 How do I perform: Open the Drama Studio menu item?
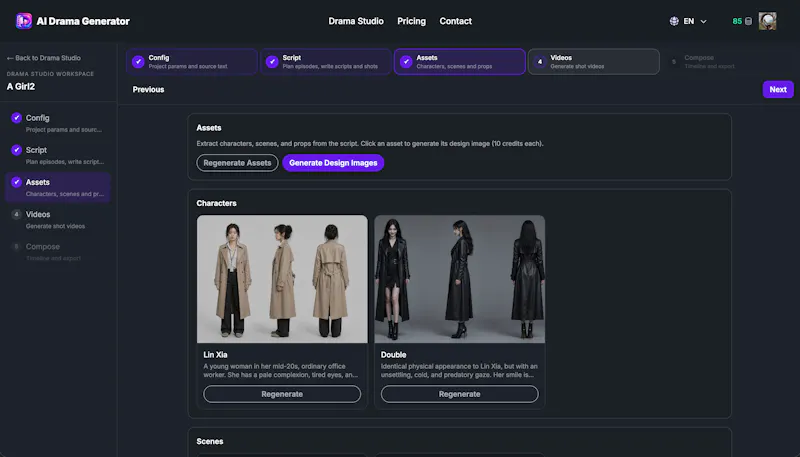pos(356,21)
